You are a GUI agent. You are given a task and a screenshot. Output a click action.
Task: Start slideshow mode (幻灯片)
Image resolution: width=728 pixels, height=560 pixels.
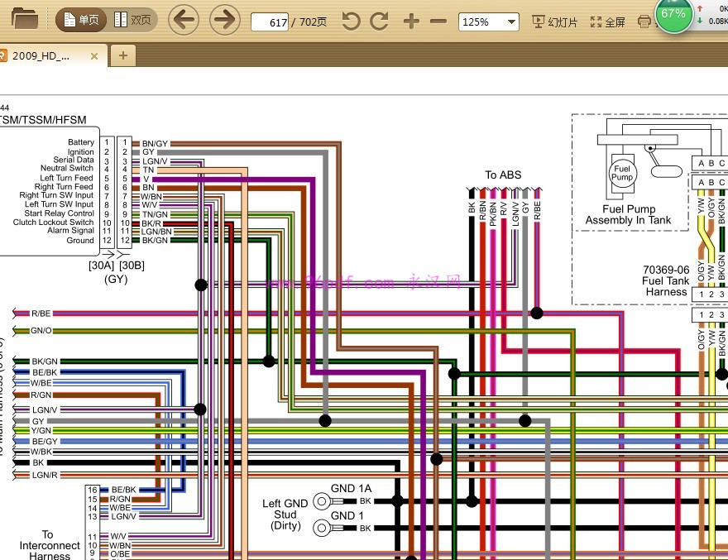pos(555,22)
